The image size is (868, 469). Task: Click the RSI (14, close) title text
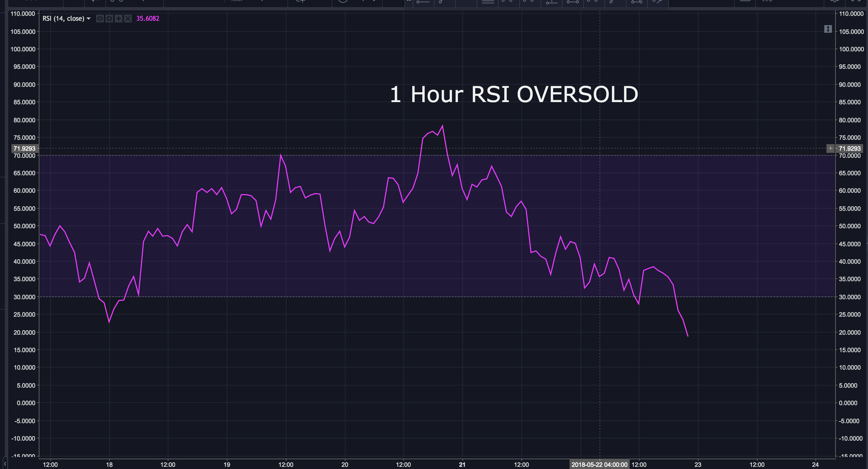coord(63,19)
